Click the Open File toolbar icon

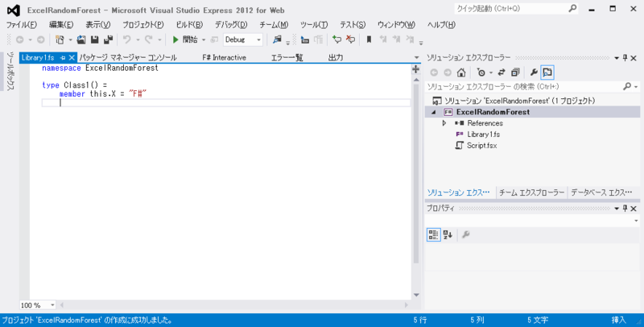81,39
